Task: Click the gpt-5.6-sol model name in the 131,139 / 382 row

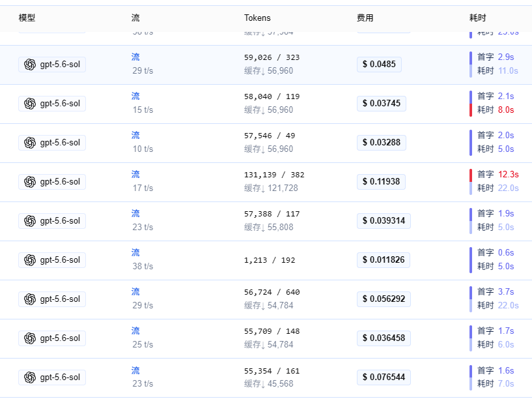Action: [x=60, y=182]
